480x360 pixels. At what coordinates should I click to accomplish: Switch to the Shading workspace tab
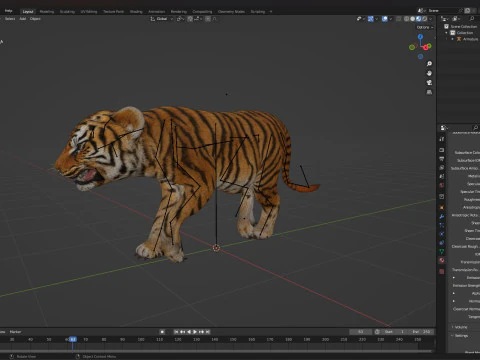click(136, 12)
